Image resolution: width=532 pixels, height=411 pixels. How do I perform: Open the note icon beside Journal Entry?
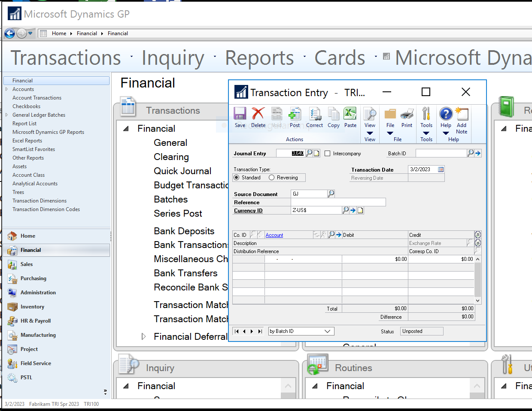pos(316,153)
